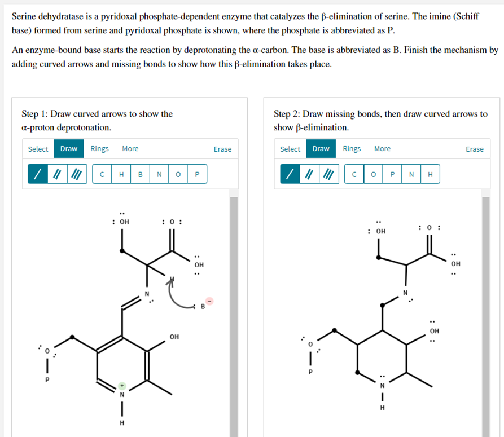Activate Erase in the Step 2 panel
This screenshot has width=504, height=437.
(474, 148)
